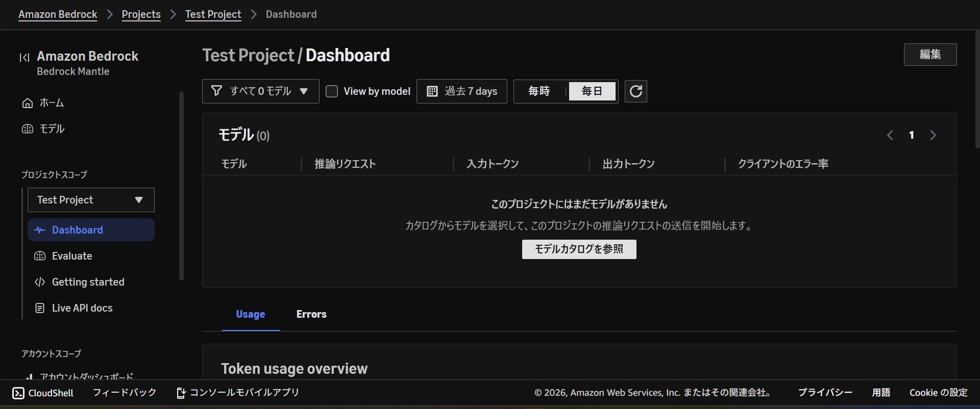Switch to the Usage tab
The image size is (980, 409).
(251, 314)
